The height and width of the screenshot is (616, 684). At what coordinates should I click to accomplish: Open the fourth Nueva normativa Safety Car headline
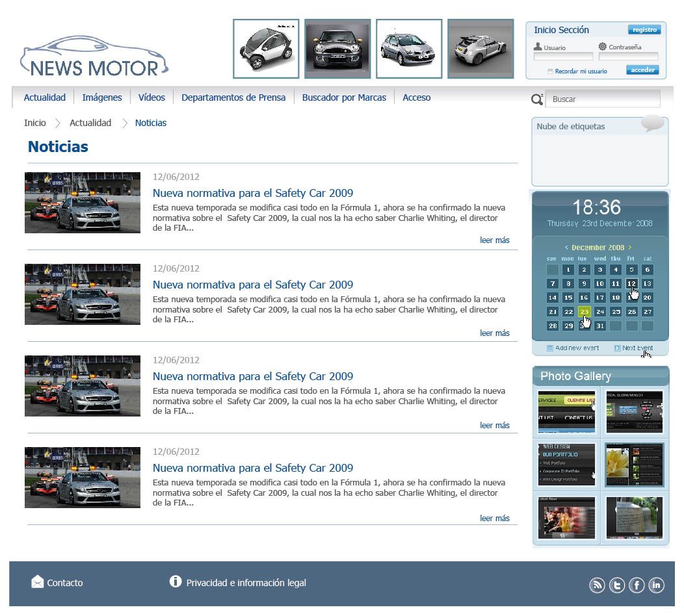pos(253,468)
